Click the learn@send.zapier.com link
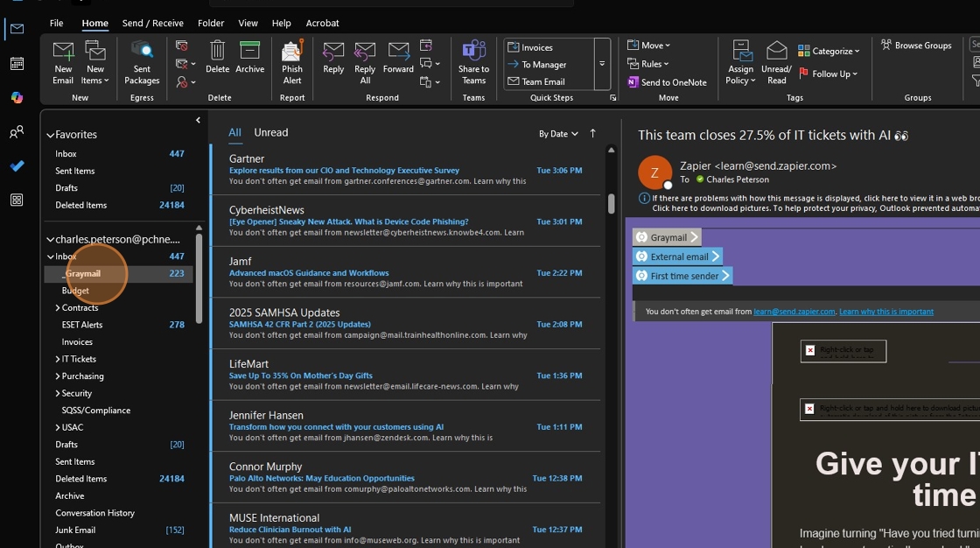The image size is (980, 548). click(x=794, y=312)
